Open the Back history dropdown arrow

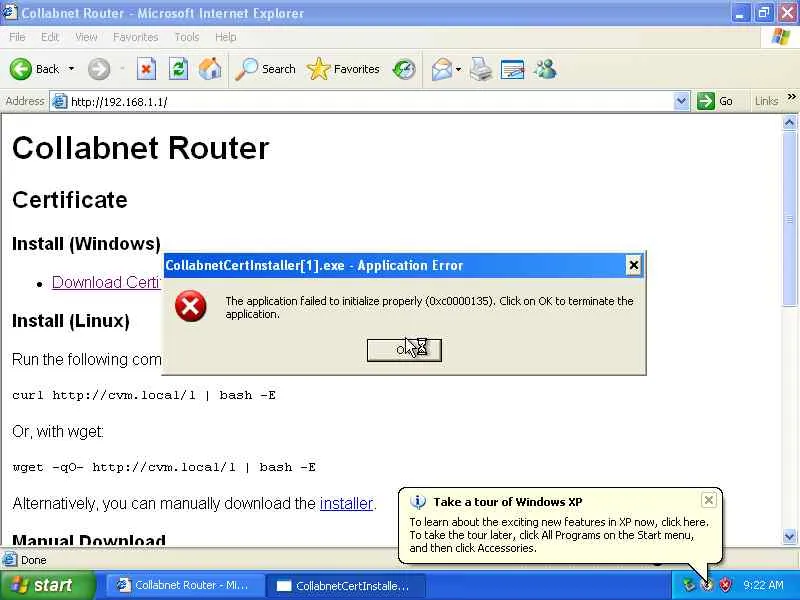click(71, 69)
